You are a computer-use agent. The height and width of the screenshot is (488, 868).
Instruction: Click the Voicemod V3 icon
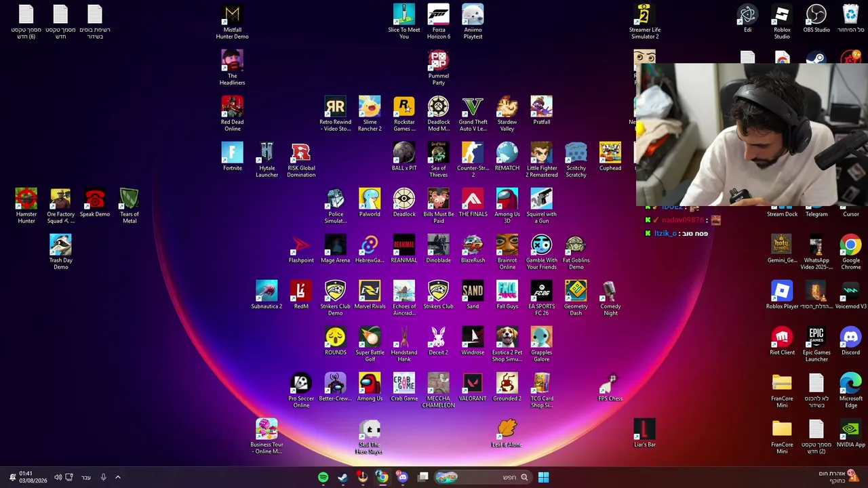[x=850, y=295]
